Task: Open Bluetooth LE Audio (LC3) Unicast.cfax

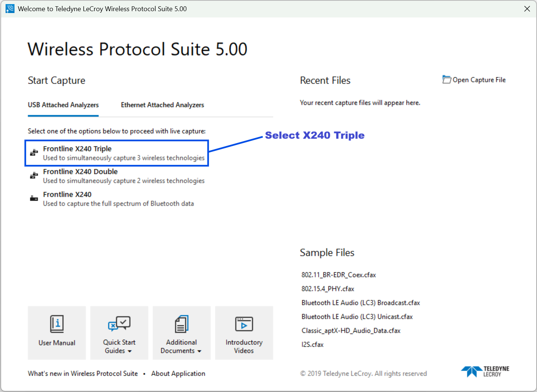Action: click(357, 317)
